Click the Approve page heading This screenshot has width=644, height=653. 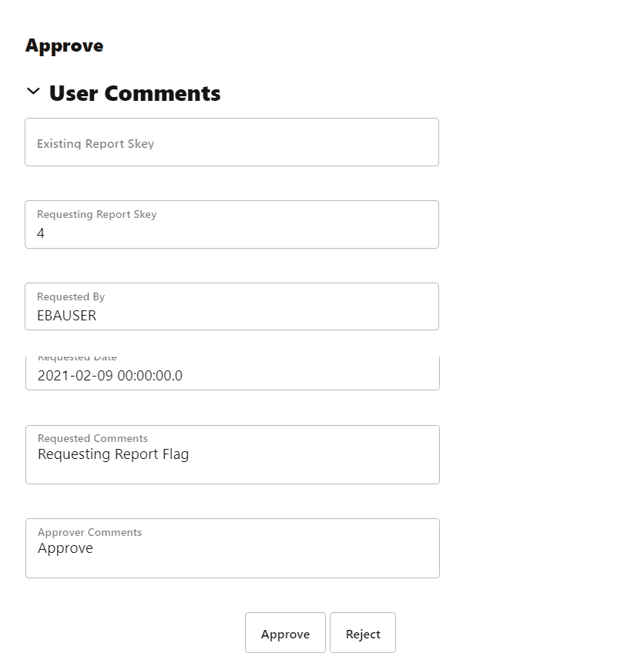pos(64,45)
